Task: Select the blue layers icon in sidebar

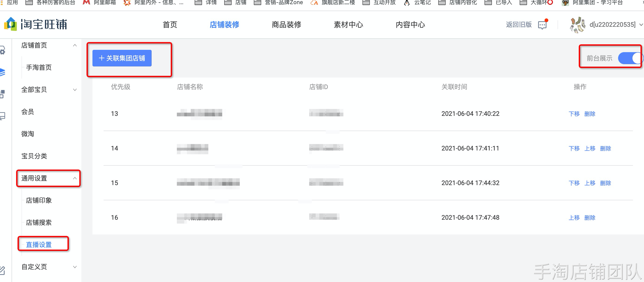Action: pyautogui.click(x=3, y=72)
